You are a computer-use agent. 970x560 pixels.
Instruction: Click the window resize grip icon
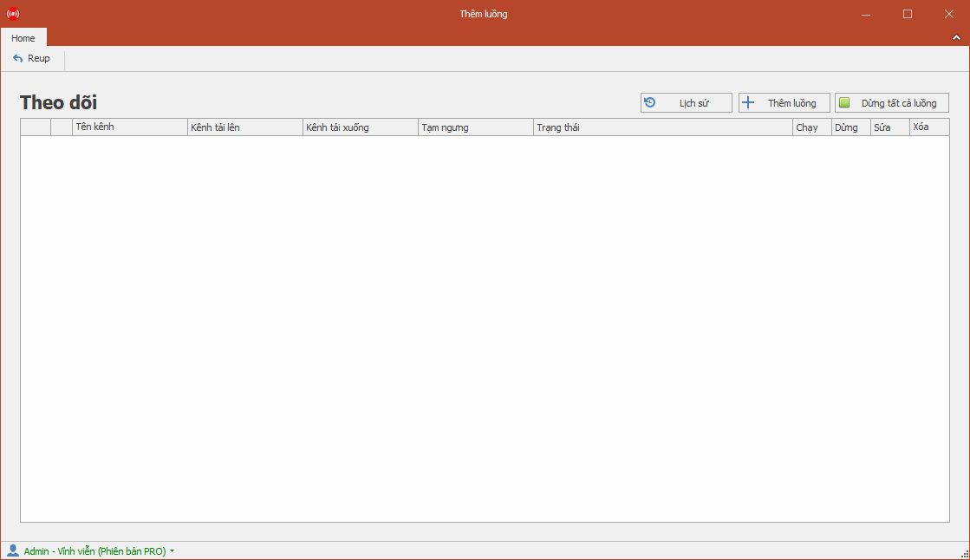[965, 555]
